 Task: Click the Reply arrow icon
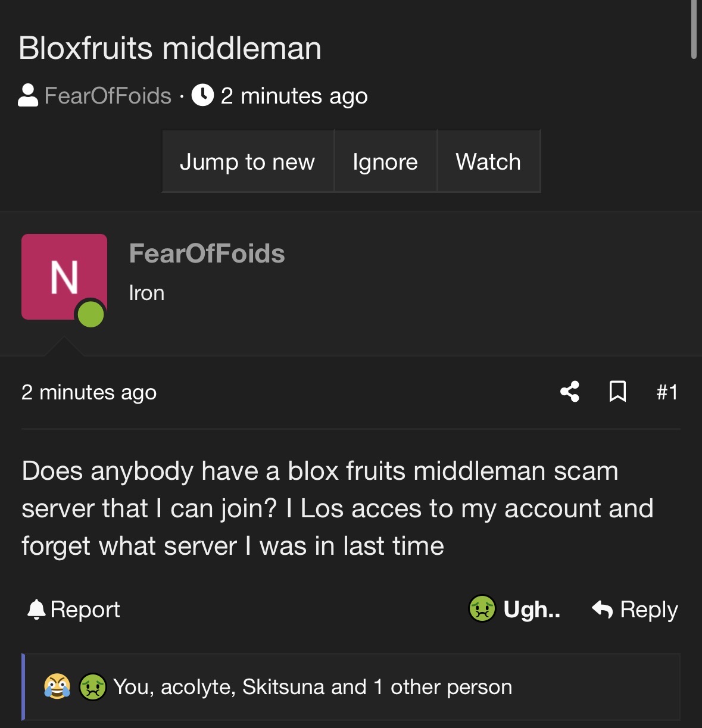[603, 610]
